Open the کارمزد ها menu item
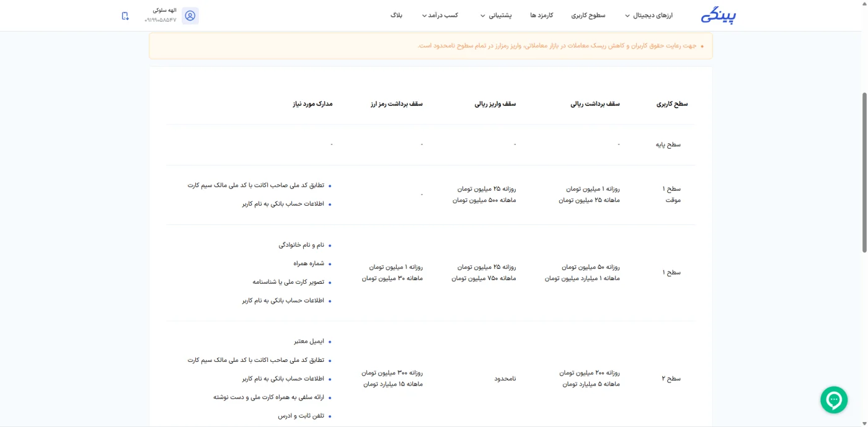The image size is (868, 427). coord(541,15)
